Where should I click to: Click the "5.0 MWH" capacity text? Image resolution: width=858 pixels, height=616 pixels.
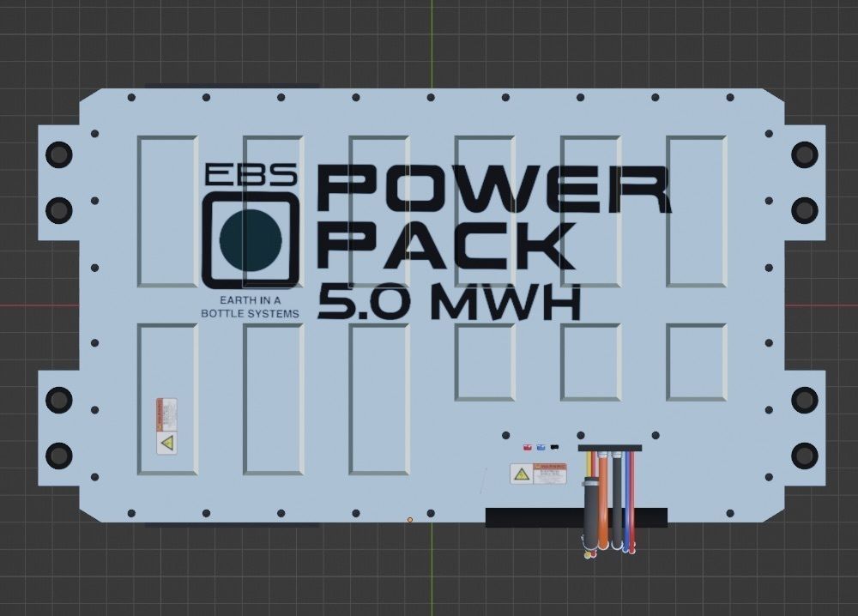pos(449,303)
